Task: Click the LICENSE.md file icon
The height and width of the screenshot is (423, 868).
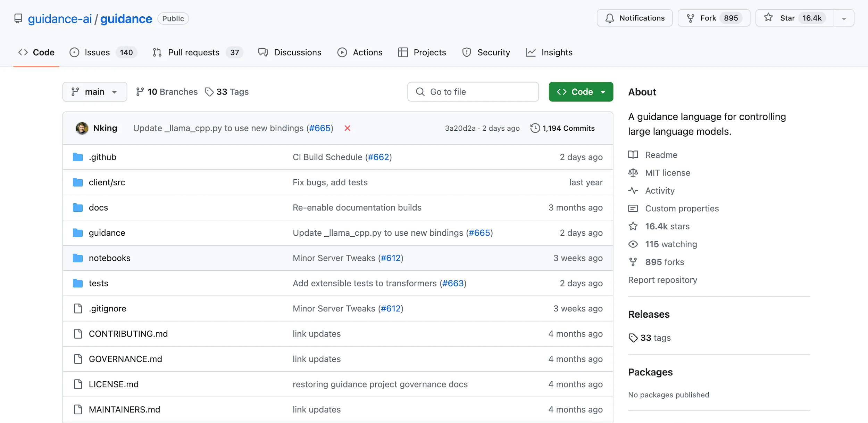Action: coord(78,384)
